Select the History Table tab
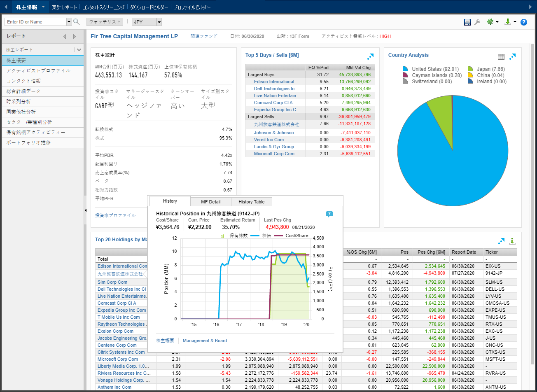Screen dimensions: 537x392 click(252, 202)
